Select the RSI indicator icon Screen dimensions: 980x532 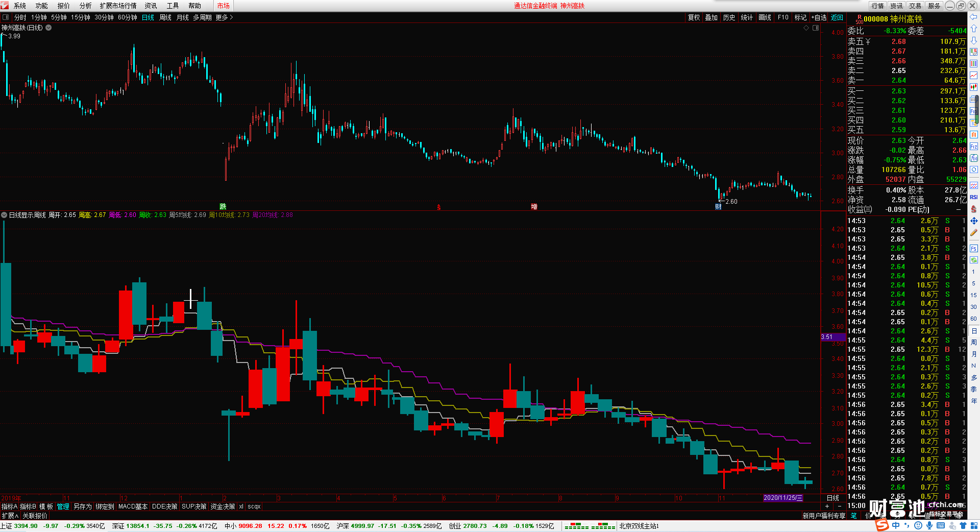point(974,197)
